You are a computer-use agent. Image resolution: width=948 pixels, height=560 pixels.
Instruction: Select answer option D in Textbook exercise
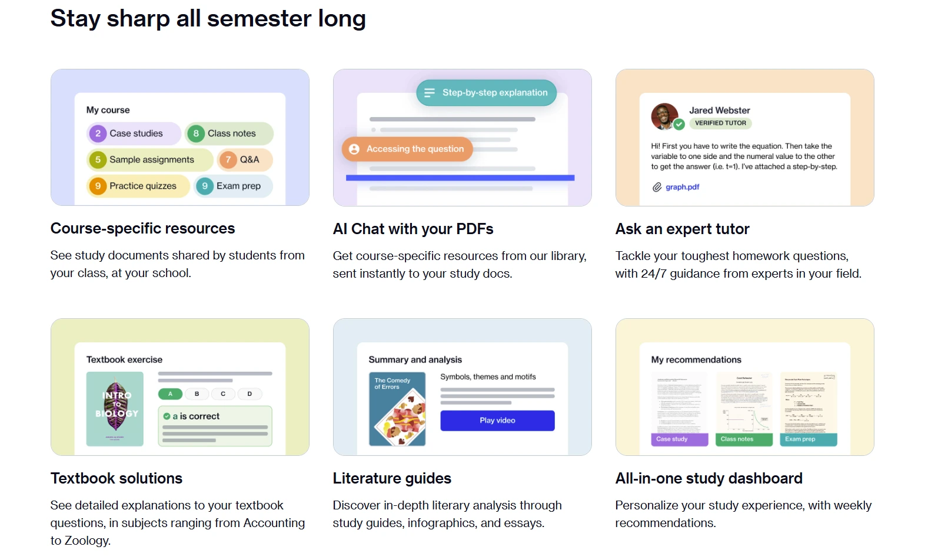(x=250, y=394)
